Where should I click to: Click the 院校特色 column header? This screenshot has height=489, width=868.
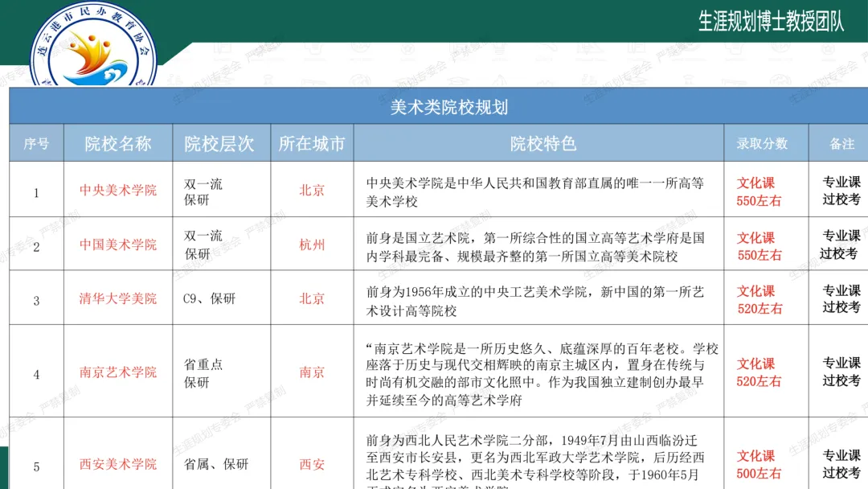(543, 144)
